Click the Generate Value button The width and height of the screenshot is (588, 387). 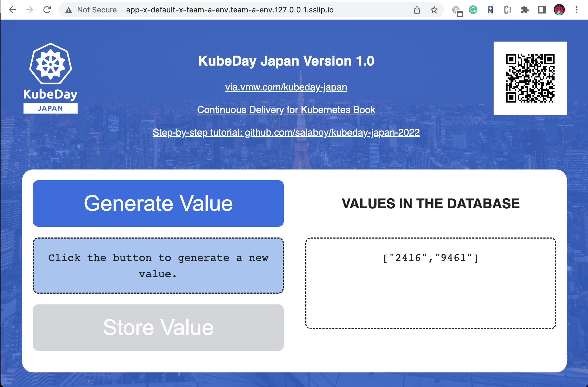point(158,203)
